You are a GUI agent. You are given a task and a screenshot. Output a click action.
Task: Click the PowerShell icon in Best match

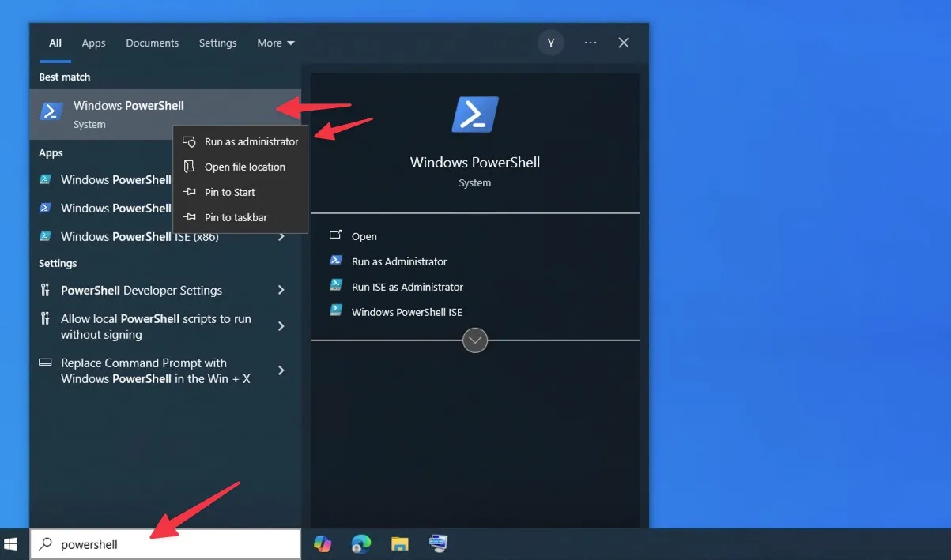51,111
